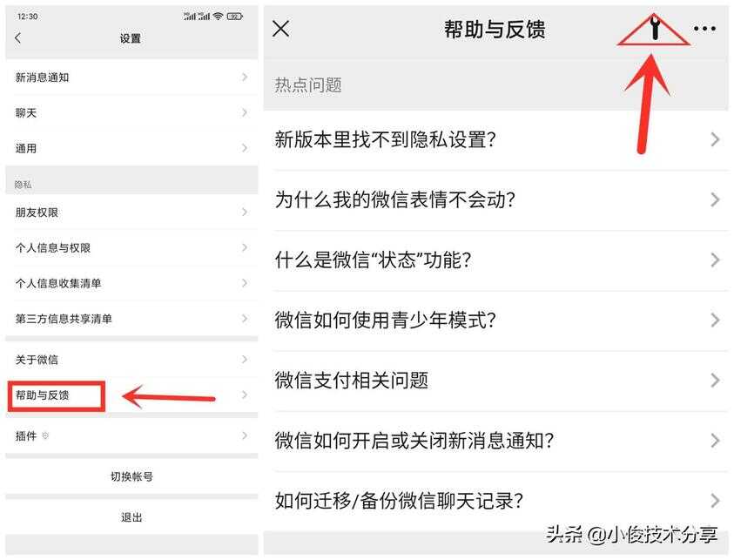
Task: Open 聊天 settings entry
Action: 131,113
